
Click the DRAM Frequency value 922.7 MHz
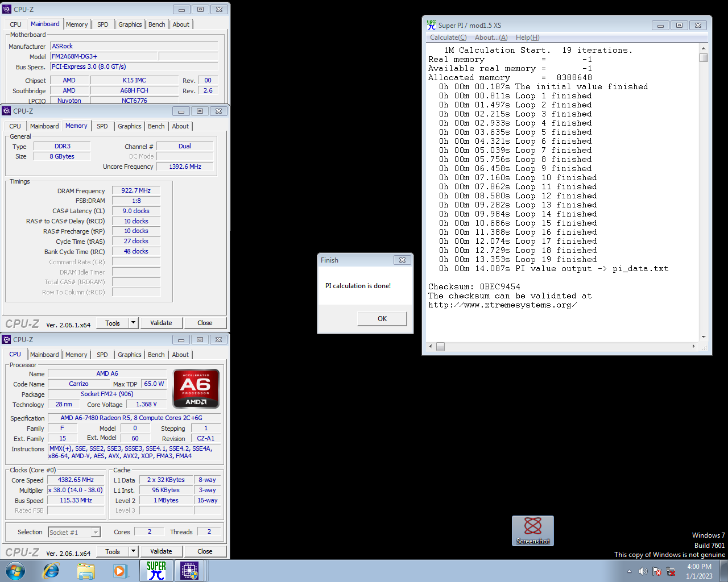[x=136, y=190]
